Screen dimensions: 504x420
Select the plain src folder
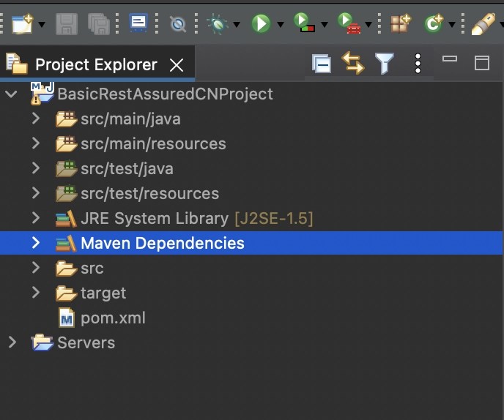tap(92, 269)
